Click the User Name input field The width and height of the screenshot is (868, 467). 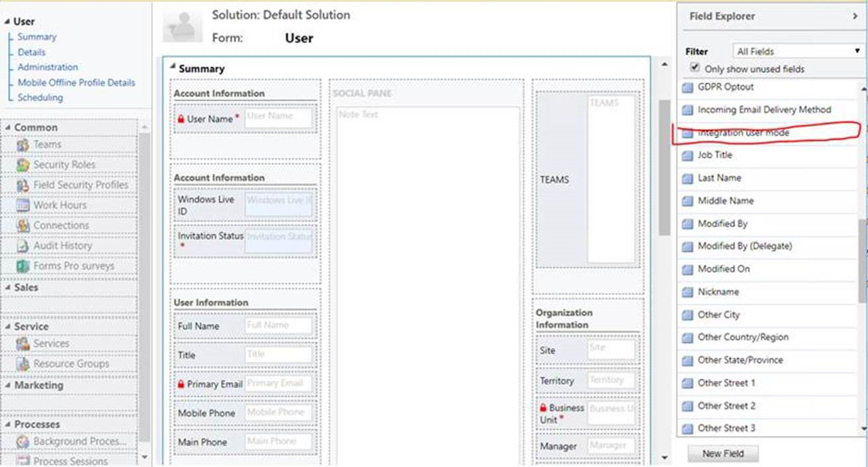278,118
